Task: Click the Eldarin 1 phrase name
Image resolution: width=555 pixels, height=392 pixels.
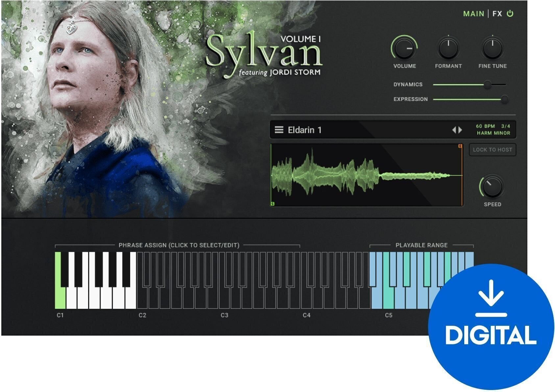Action: (304, 130)
